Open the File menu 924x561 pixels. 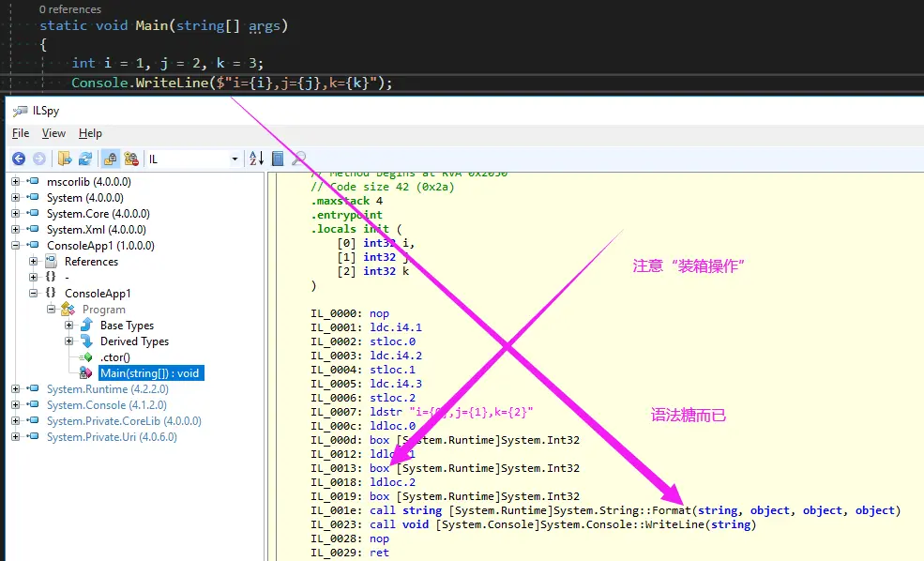click(x=21, y=133)
